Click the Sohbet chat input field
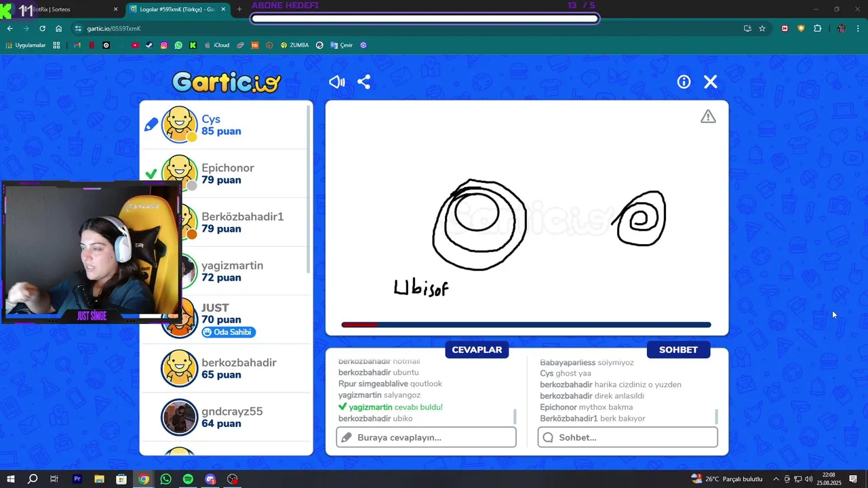The height and width of the screenshot is (488, 868). coord(627,437)
